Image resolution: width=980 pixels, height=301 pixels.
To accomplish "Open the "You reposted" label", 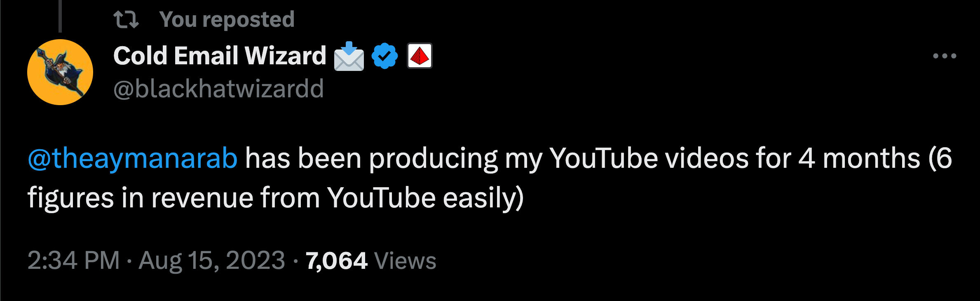I will 227,19.
